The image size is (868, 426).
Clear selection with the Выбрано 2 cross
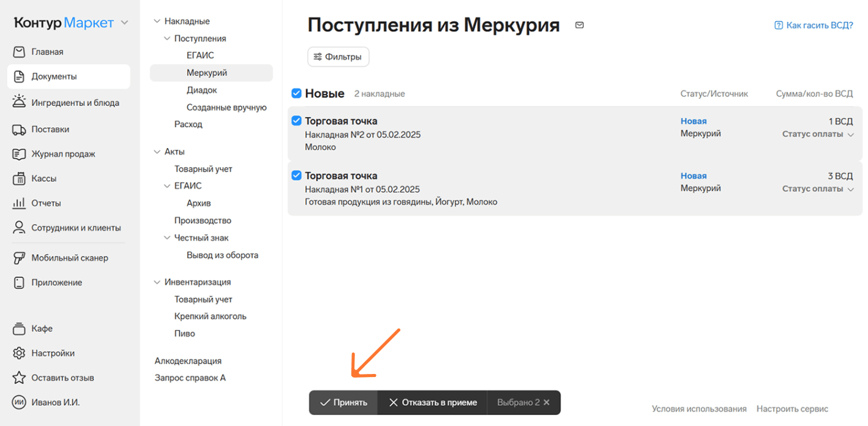click(547, 403)
